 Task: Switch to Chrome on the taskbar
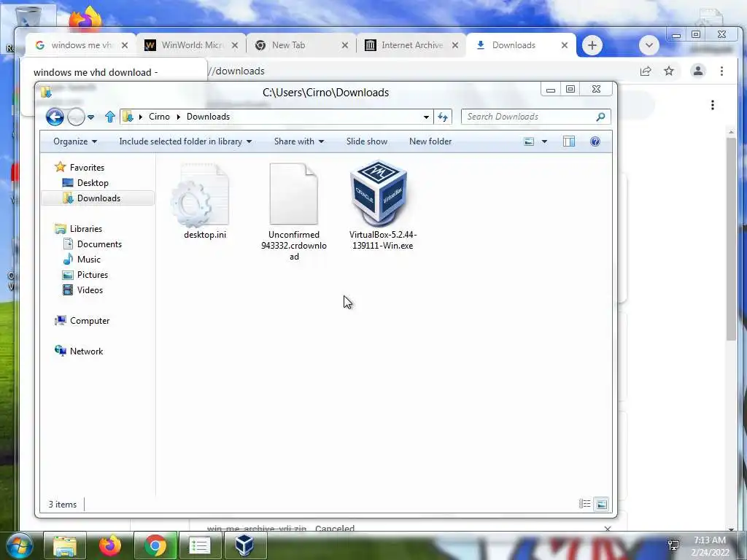click(155, 545)
